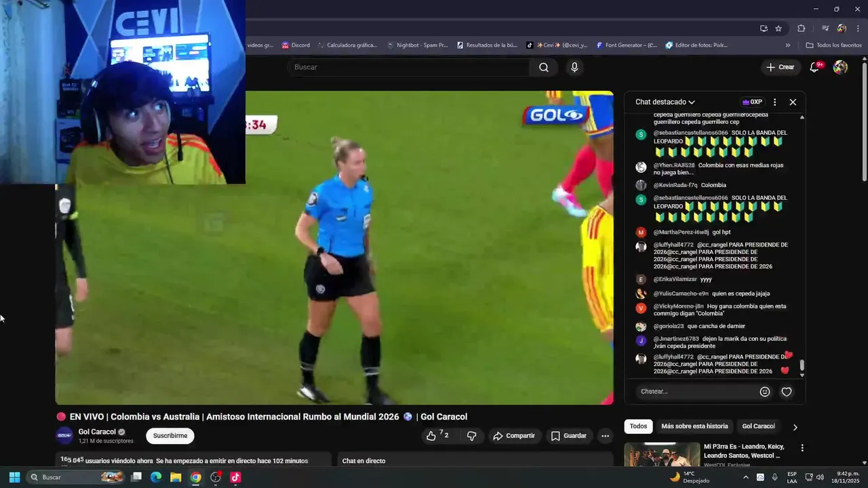Click the Chat en directo section header
This screenshot has height=488, width=868.
coord(363,461)
